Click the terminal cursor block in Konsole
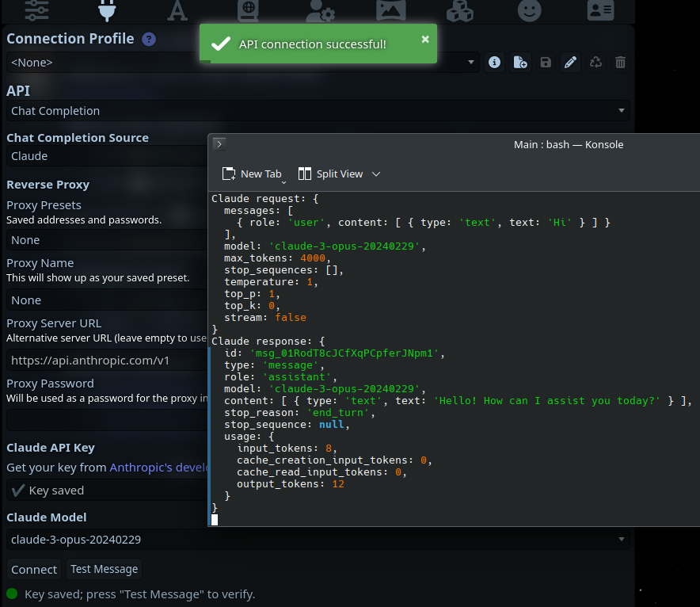Image resolution: width=700 pixels, height=607 pixels. [x=215, y=520]
